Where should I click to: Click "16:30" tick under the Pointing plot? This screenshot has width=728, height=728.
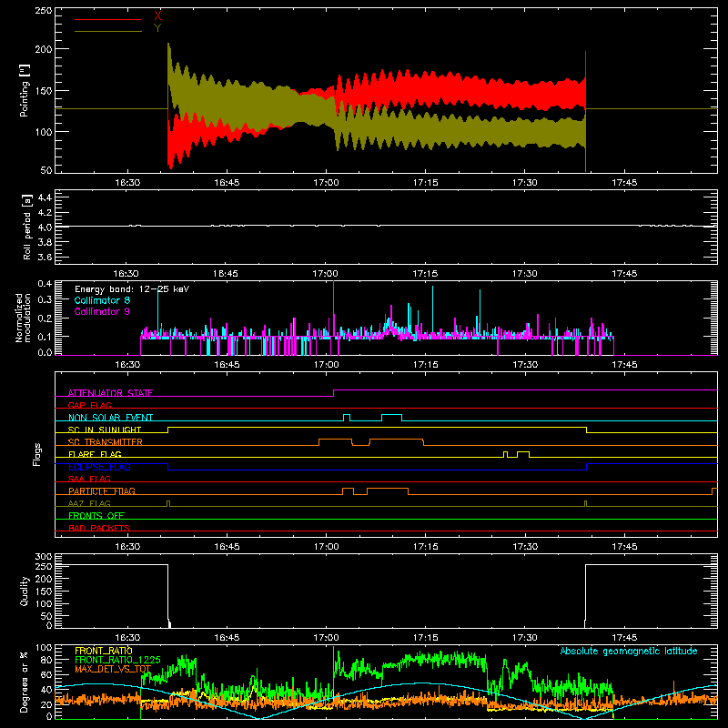[x=127, y=183]
